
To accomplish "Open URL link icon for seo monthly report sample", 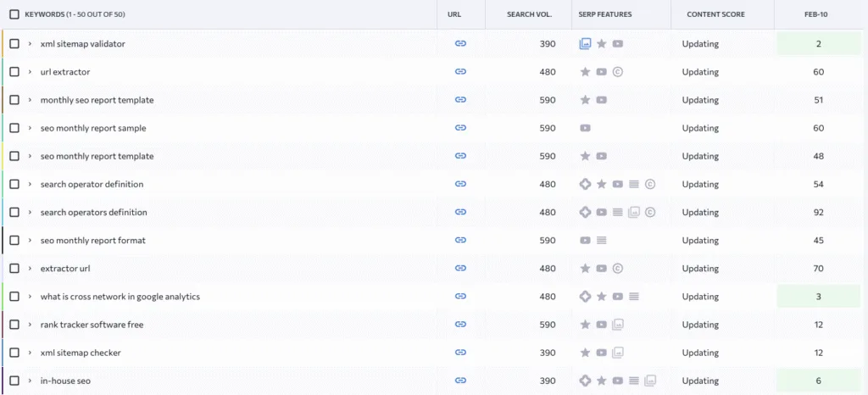I will pyautogui.click(x=460, y=128).
